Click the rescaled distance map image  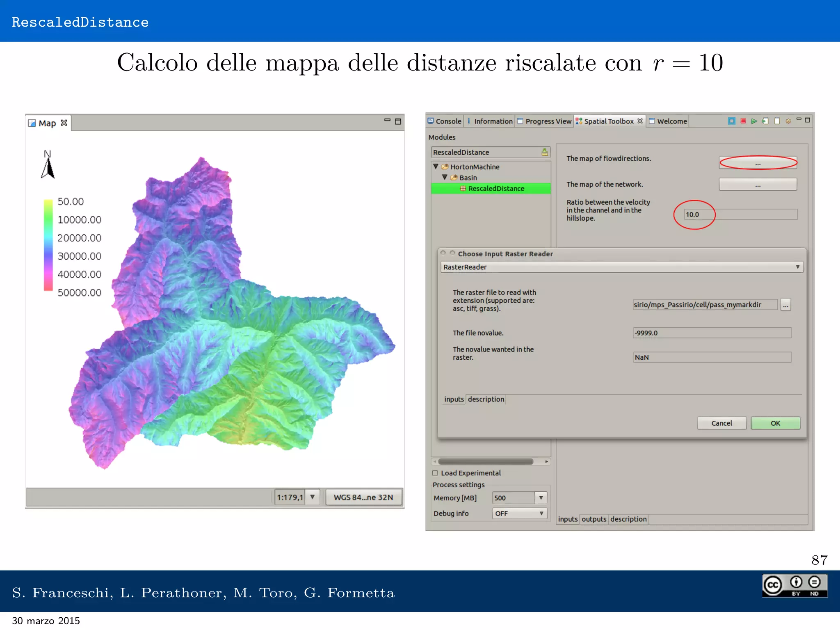[x=232, y=314]
